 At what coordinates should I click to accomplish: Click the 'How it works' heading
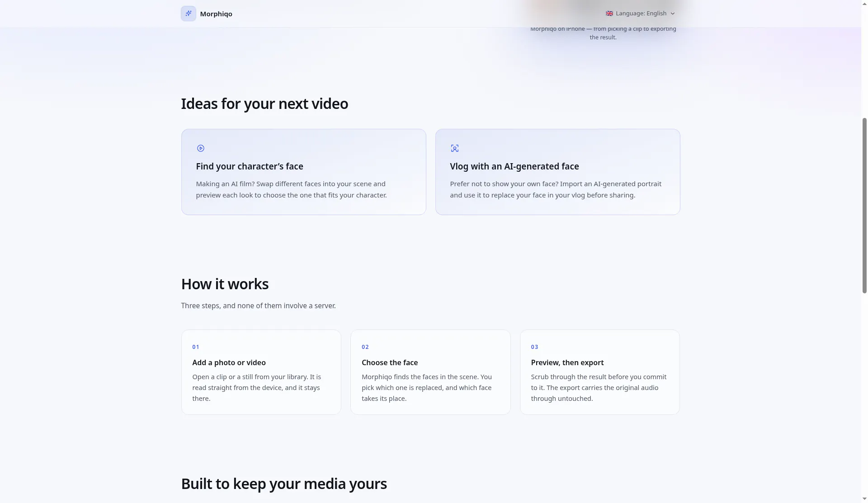click(x=225, y=284)
